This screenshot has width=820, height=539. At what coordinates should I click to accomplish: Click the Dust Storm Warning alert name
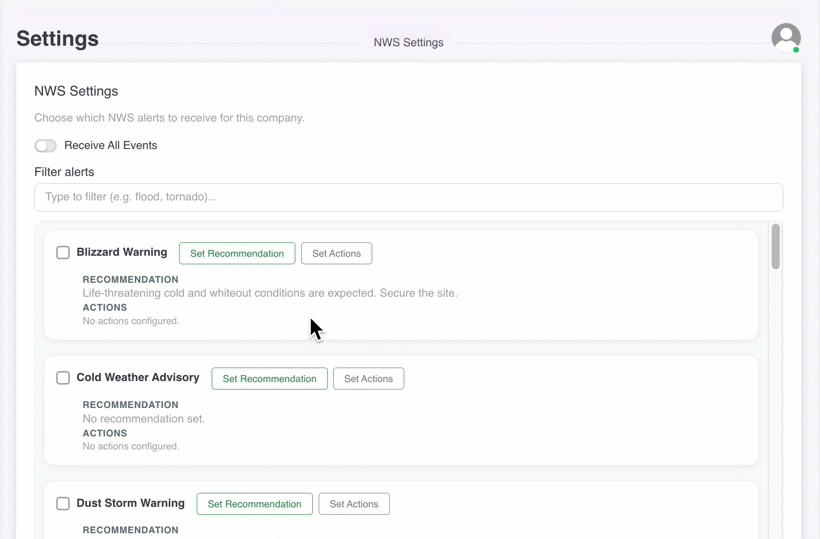click(130, 503)
